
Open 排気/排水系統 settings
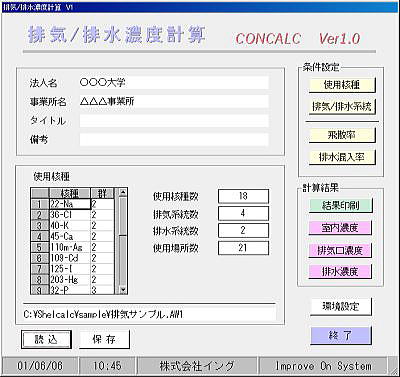(342, 107)
